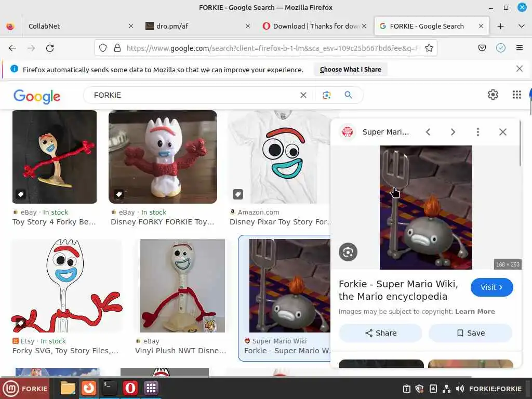Image resolution: width=532 pixels, height=399 pixels.
Task: Search by image with Google Lens
Action: [326, 96]
